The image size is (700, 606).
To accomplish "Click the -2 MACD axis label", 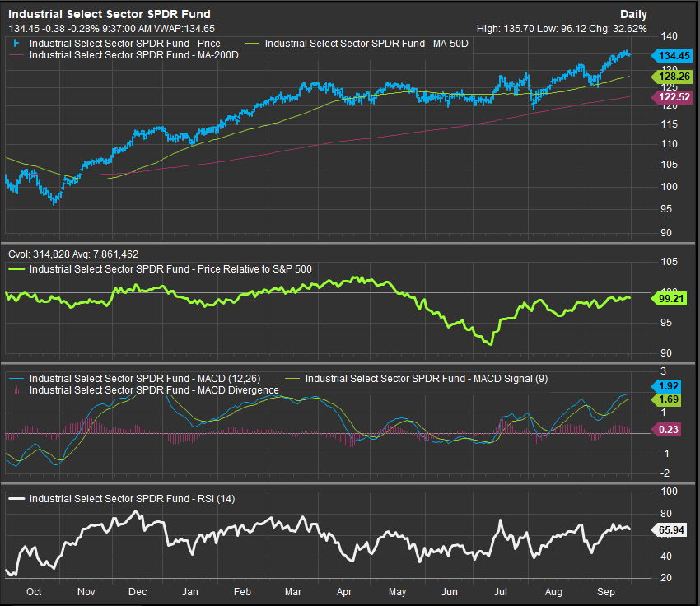I will (665, 473).
